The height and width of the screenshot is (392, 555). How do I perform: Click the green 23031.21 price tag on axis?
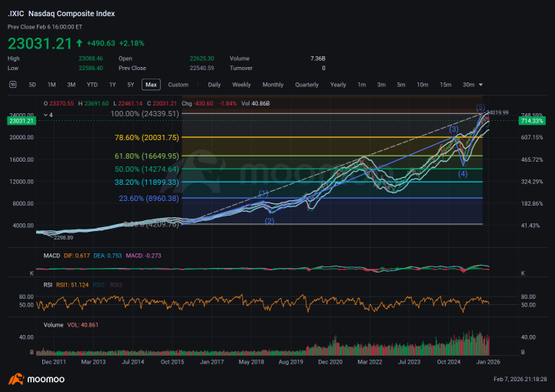tap(22, 121)
